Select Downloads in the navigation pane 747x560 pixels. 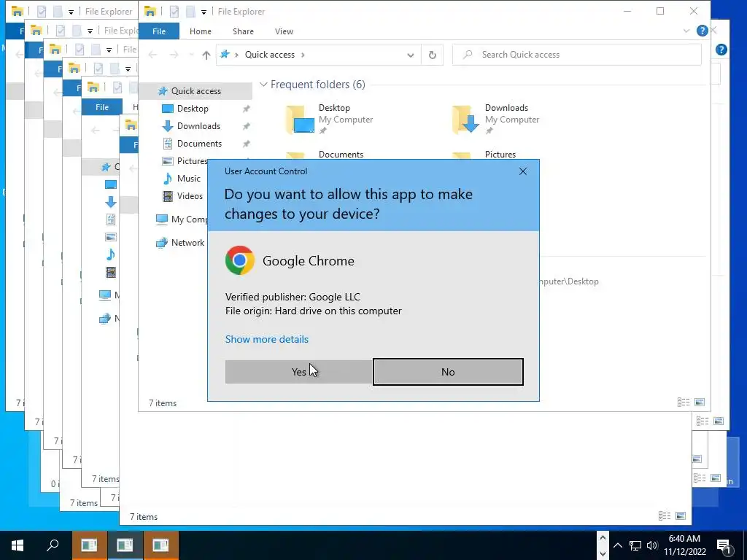pyautogui.click(x=198, y=126)
